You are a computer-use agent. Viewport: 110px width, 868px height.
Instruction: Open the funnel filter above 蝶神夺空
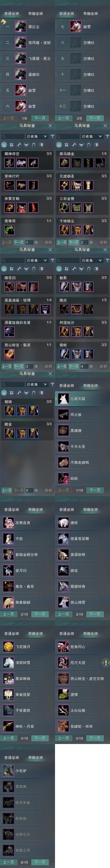click(x=53, y=136)
